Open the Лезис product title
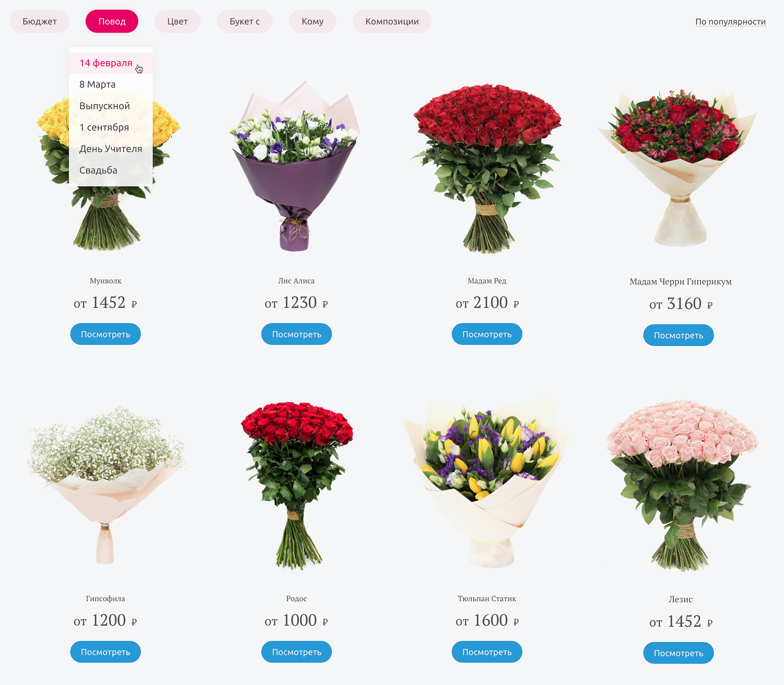The height and width of the screenshot is (685, 784). point(680,599)
